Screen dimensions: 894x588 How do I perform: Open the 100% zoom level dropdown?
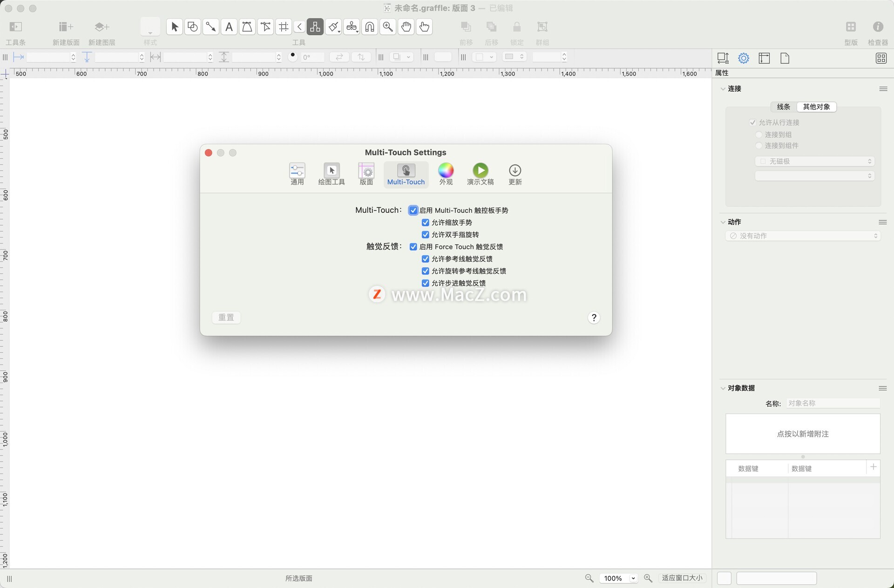[x=619, y=578]
